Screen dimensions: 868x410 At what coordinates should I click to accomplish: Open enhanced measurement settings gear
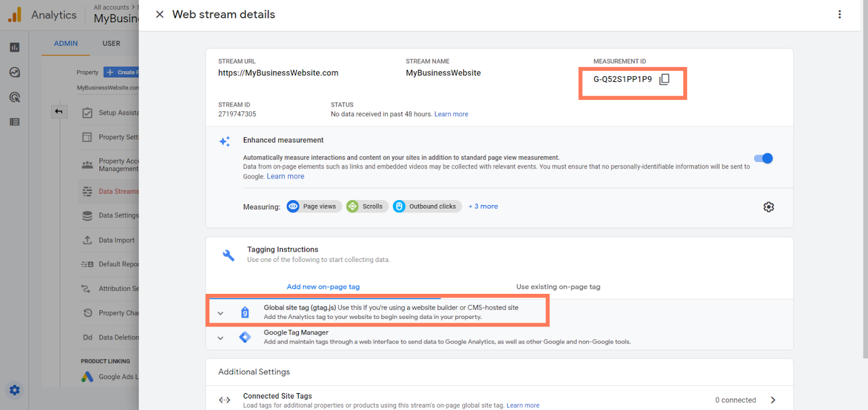pos(768,207)
